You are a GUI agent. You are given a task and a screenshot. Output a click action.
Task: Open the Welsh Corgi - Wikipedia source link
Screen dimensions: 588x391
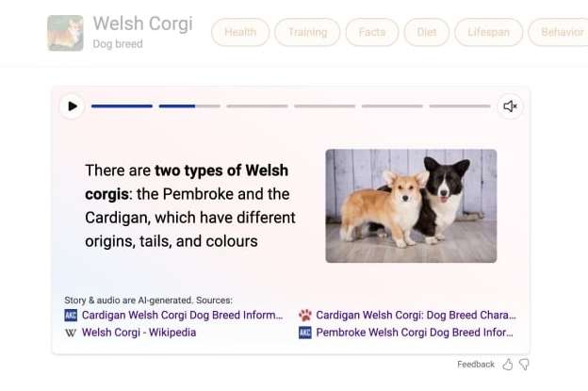coord(139,333)
